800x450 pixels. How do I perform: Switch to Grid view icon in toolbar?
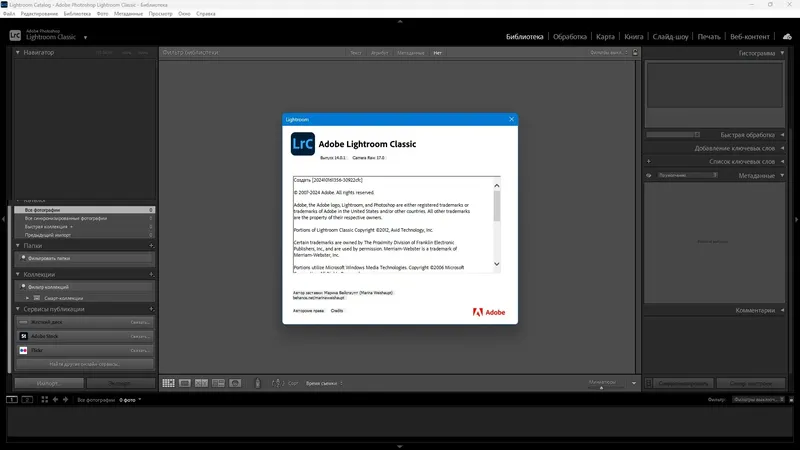coord(168,383)
